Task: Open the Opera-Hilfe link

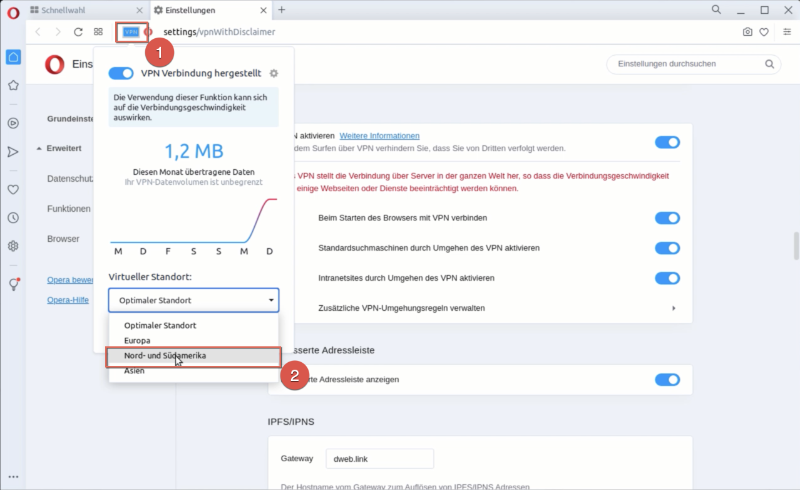Action: click(68, 300)
